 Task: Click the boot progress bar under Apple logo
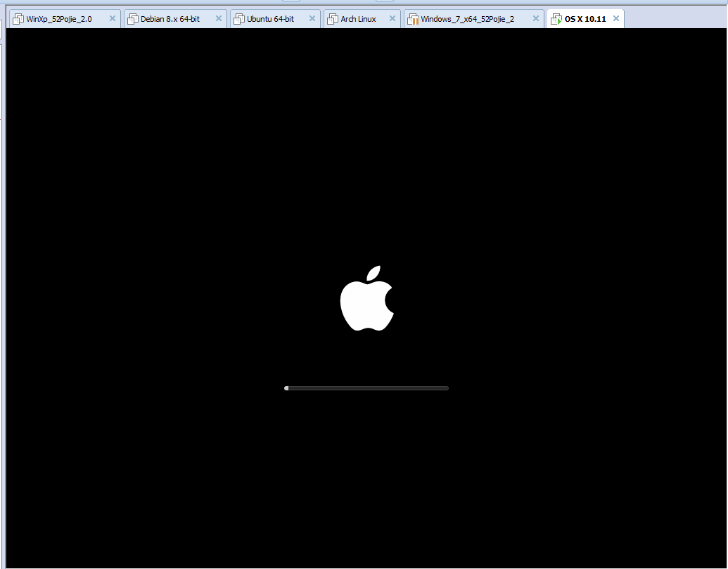pyautogui.click(x=366, y=388)
